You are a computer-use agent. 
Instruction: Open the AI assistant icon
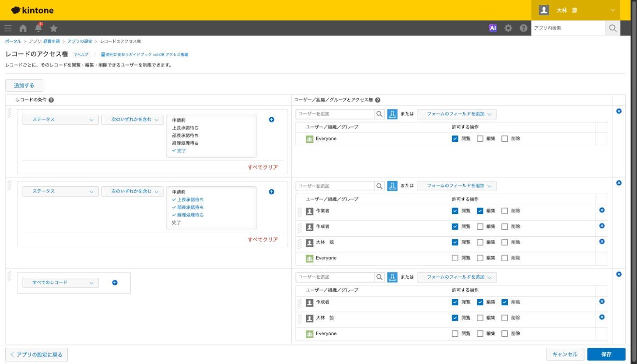coord(493,28)
